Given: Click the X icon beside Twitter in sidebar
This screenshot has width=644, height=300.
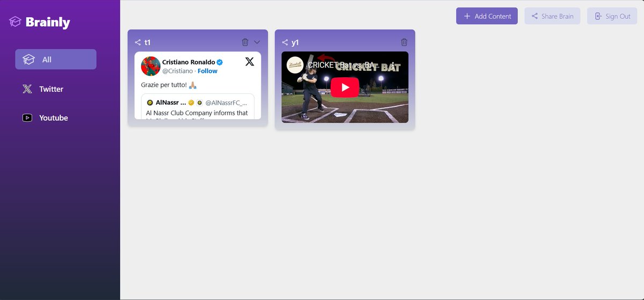Looking at the screenshot, I should point(27,89).
